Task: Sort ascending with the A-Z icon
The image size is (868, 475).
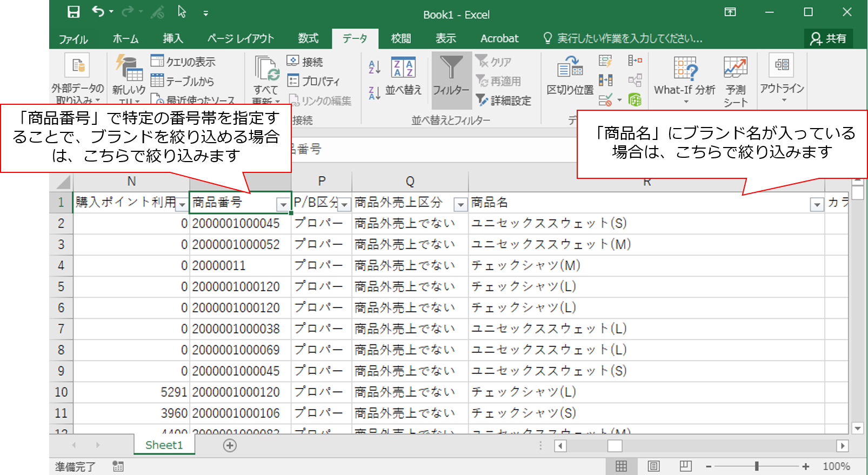Action: point(374,66)
